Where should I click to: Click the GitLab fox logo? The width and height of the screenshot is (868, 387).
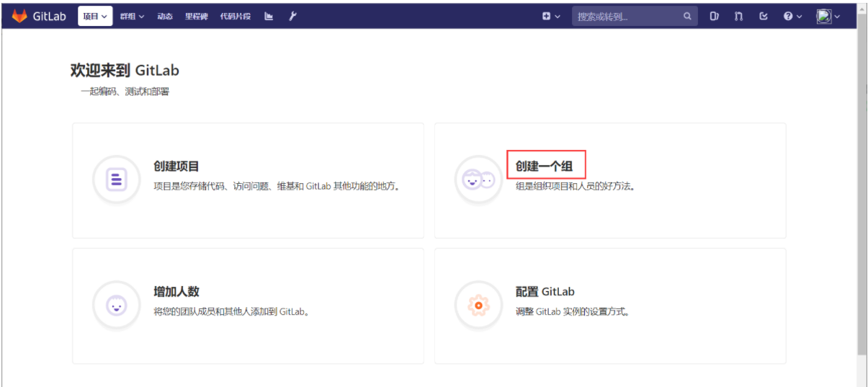click(x=19, y=16)
